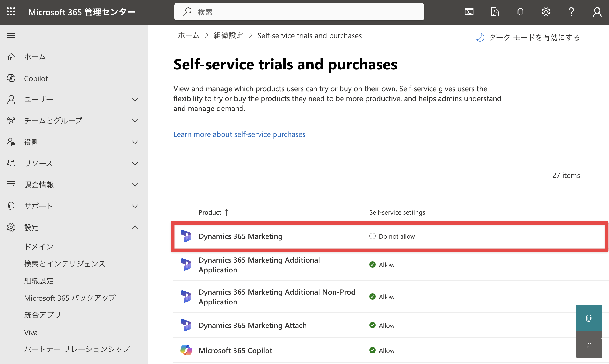
Task: Collapse the 設定 section chevron
Action: pos(135,227)
